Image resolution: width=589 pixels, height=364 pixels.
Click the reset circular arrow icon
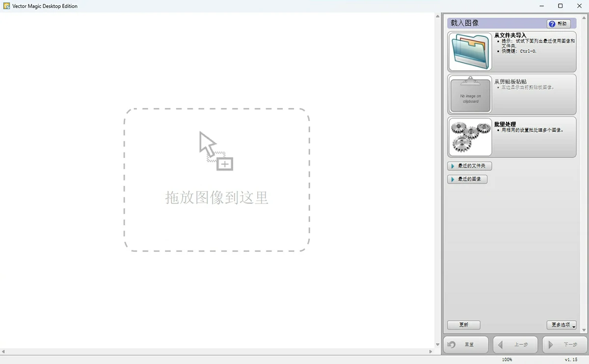[452, 344]
